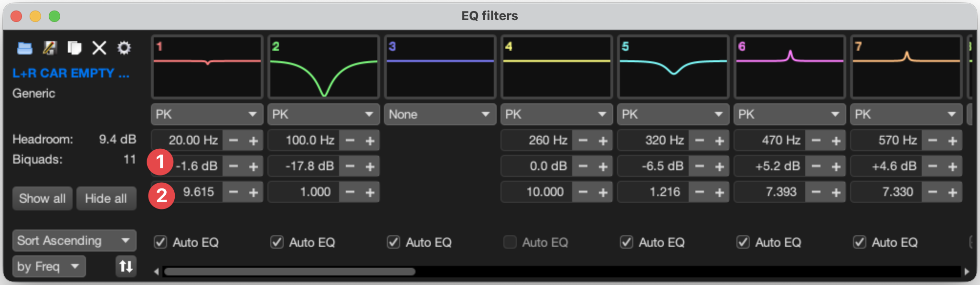Image resolution: width=980 pixels, height=285 pixels.
Task: Decrease filter 5 gain -6.5 dB with minus
Action: tap(700, 166)
